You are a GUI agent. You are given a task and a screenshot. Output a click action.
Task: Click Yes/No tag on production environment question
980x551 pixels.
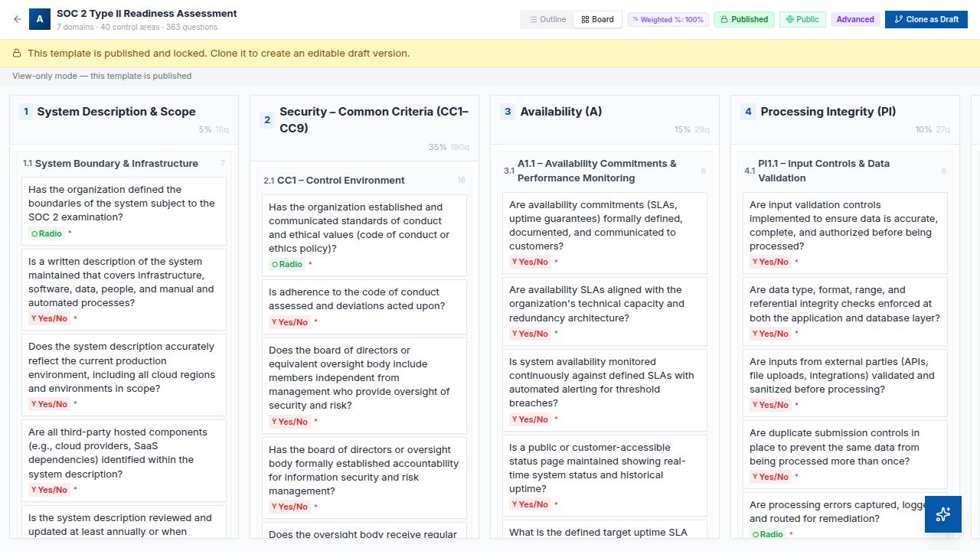[x=49, y=404]
